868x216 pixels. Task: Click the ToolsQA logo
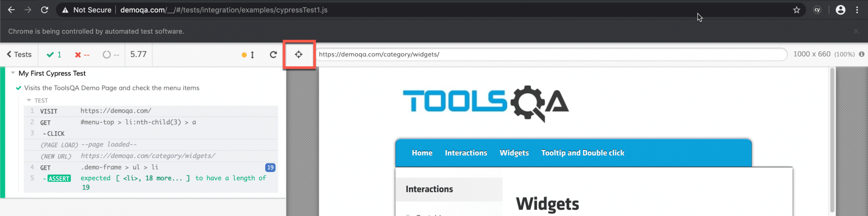coord(486,103)
